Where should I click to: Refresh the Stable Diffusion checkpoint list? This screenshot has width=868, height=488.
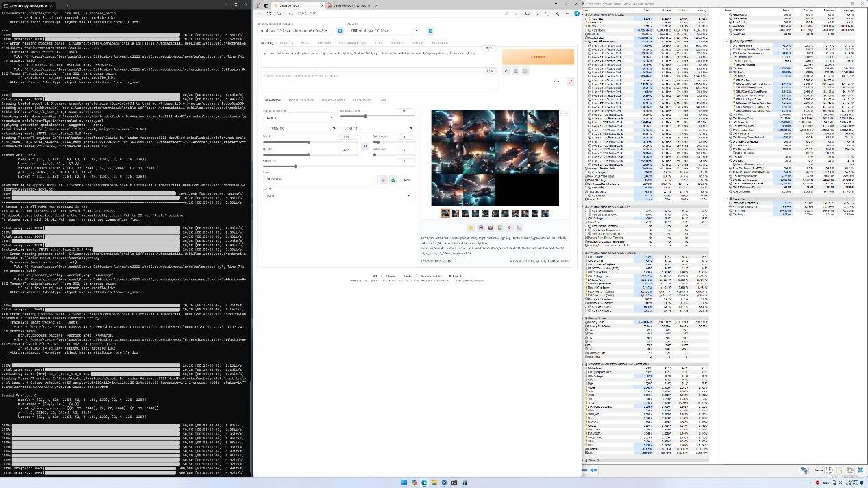pyautogui.click(x=340, y=31)
